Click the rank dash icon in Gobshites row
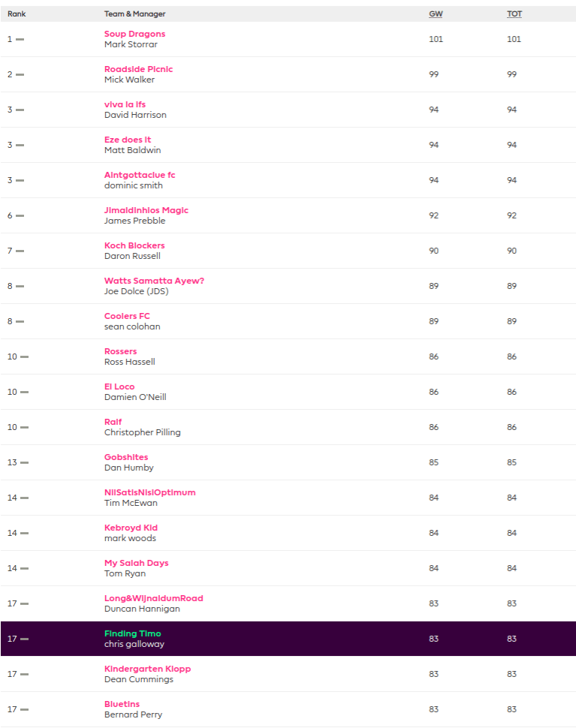This screenshot has width=576, height=728. click(24, 462)
